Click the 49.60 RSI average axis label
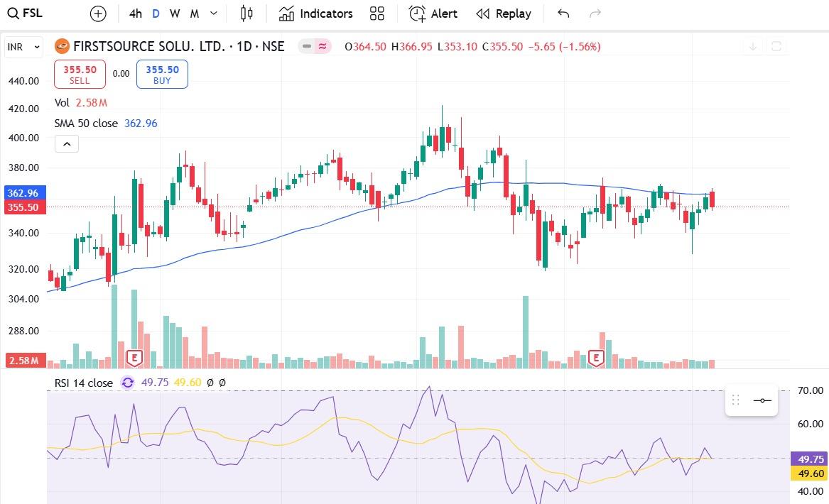 click(809, 473)
